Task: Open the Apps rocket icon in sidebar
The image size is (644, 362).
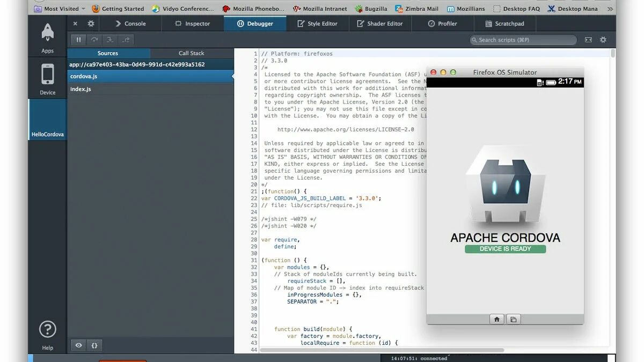Action: (47, 33)
